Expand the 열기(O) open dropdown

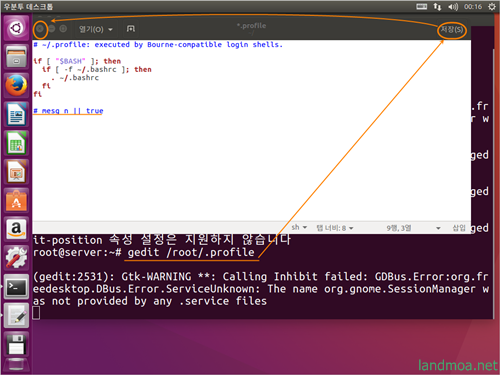(96, 29)
